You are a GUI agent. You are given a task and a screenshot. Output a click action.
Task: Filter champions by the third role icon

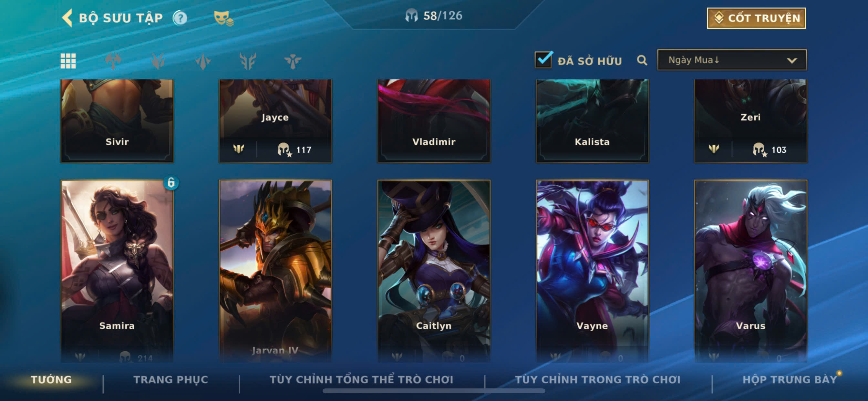(x=203, y=61)
